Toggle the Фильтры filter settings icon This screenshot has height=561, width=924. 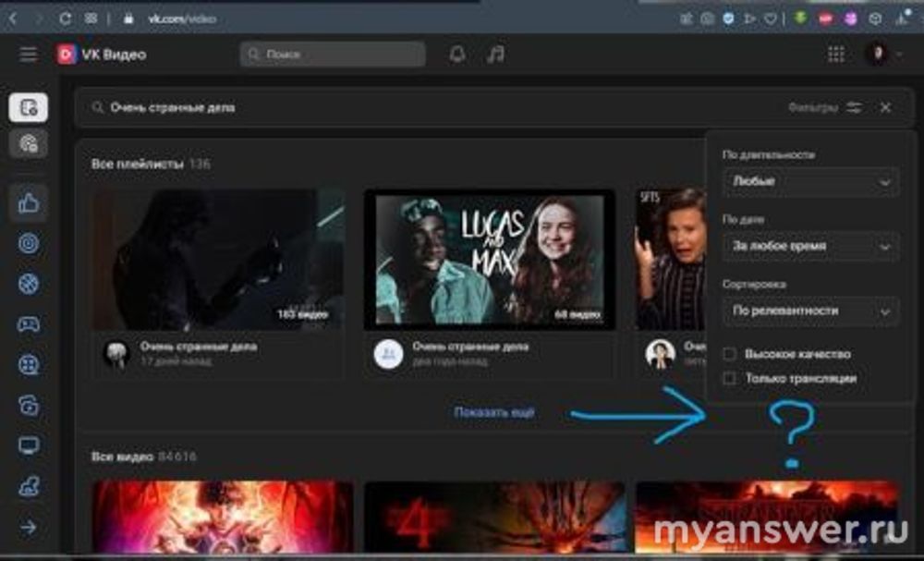pos(854,108)
